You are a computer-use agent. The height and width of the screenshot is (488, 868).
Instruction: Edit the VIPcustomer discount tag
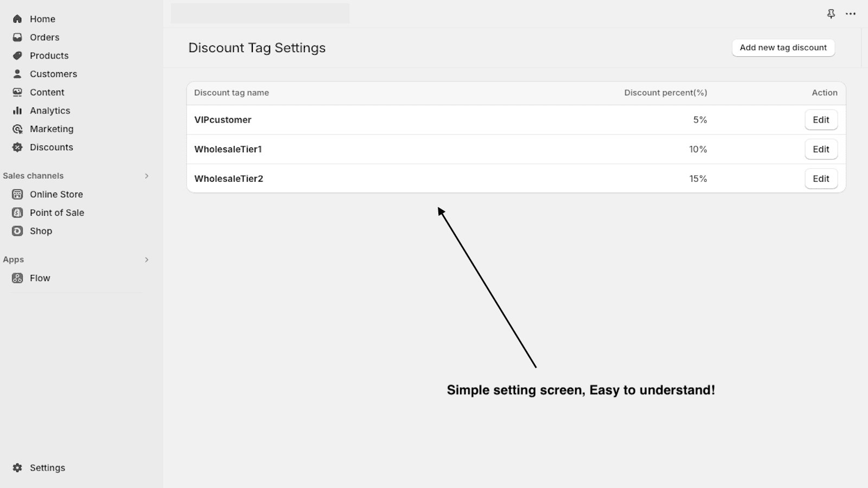(x=821, y=120)
